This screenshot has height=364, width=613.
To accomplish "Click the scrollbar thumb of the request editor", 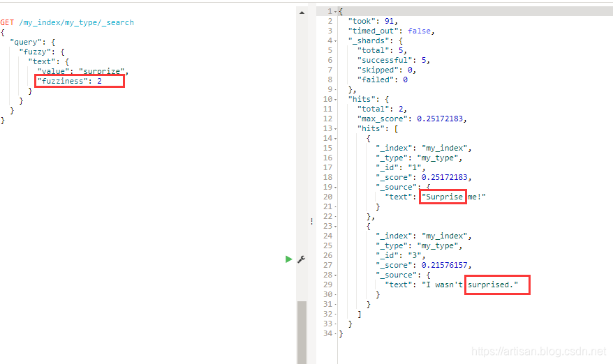I will pos(302,333).
